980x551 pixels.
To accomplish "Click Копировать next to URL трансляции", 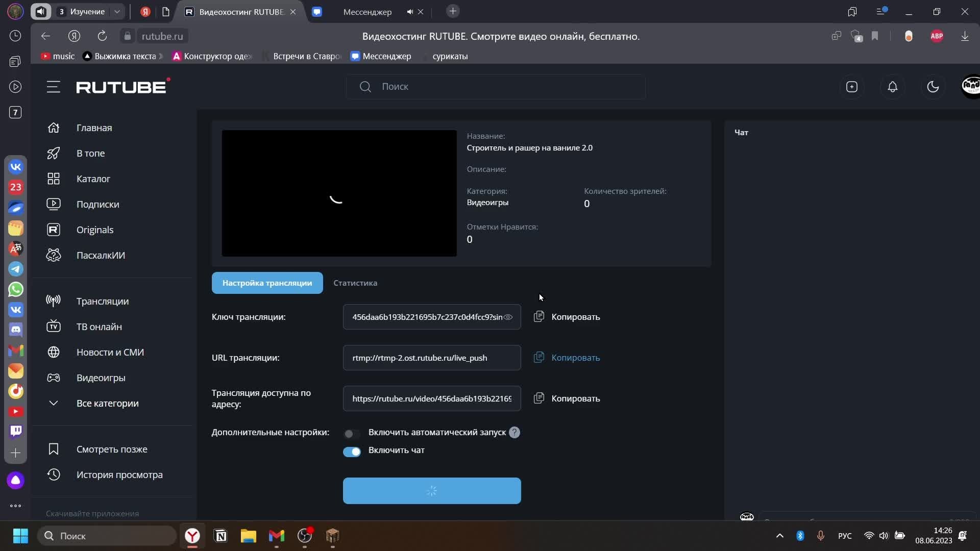I will [x=575, y=358].
